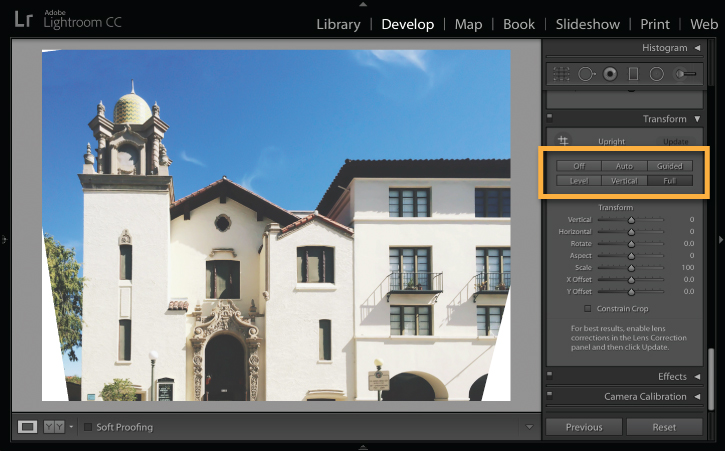Open the Library module
The height and width of the screenshot is (451, 725).
coord(338,24)
